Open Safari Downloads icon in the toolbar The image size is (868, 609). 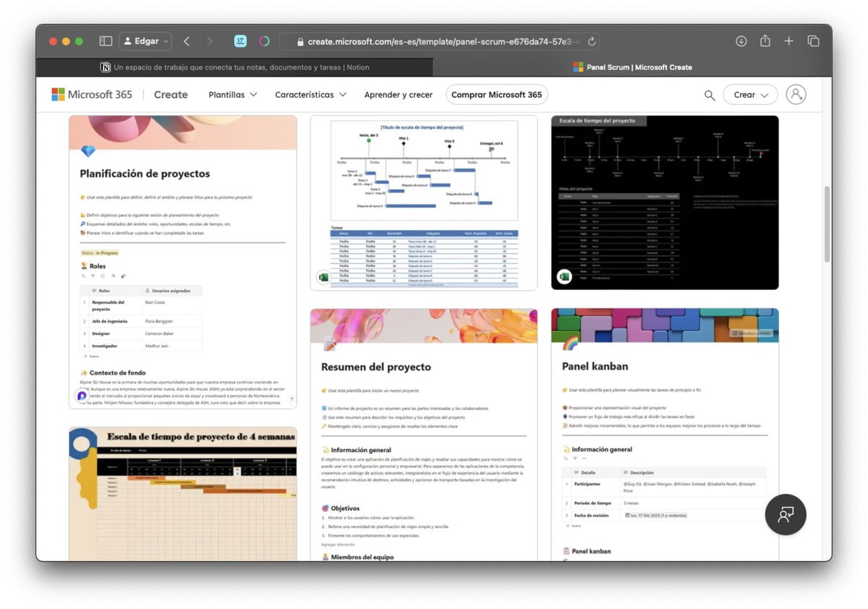click(741, 41)
